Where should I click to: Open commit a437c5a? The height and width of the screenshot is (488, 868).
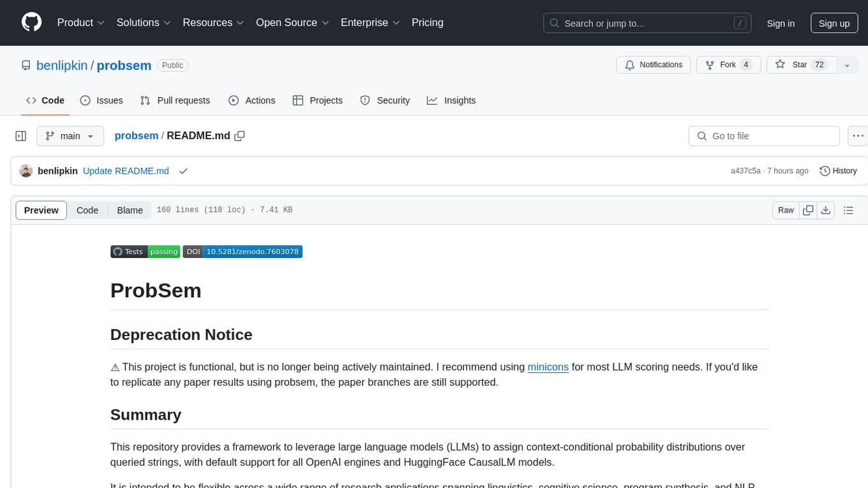tap(745, 171)
